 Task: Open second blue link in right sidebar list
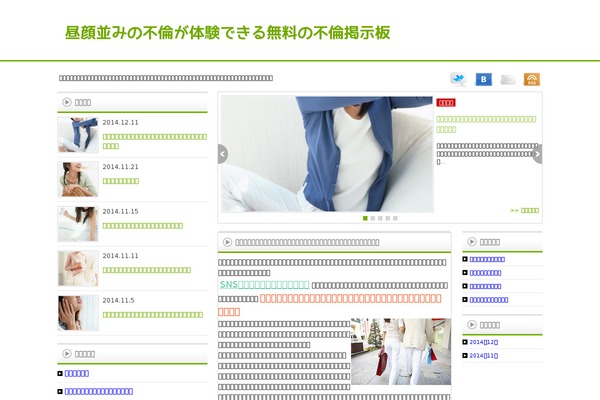(485, 273)
